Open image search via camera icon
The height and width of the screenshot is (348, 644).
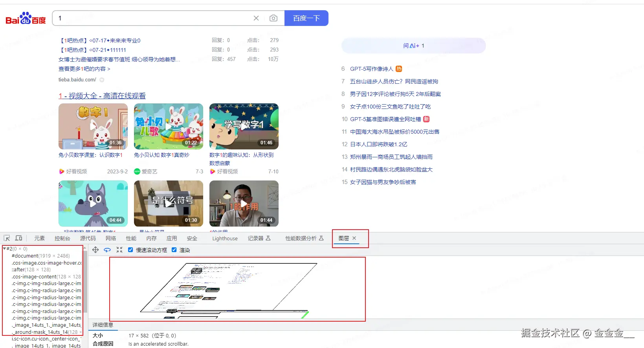pos(273,18)
